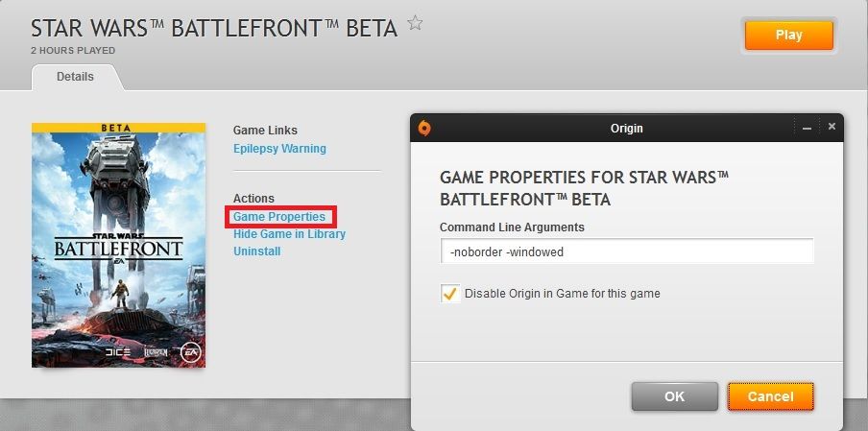Click the 2 Hours Played label
This screenshot has height=431, width=868.
point(73,50)
